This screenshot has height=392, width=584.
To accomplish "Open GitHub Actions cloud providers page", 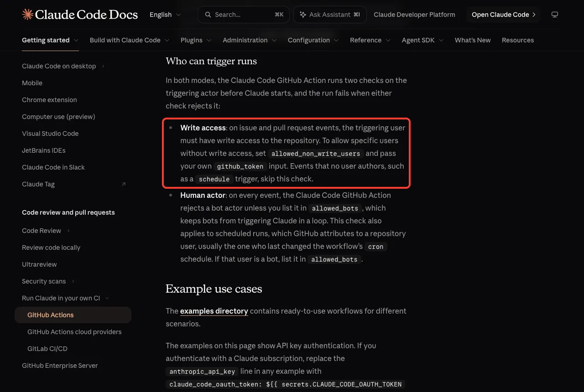I will point(74,332).
